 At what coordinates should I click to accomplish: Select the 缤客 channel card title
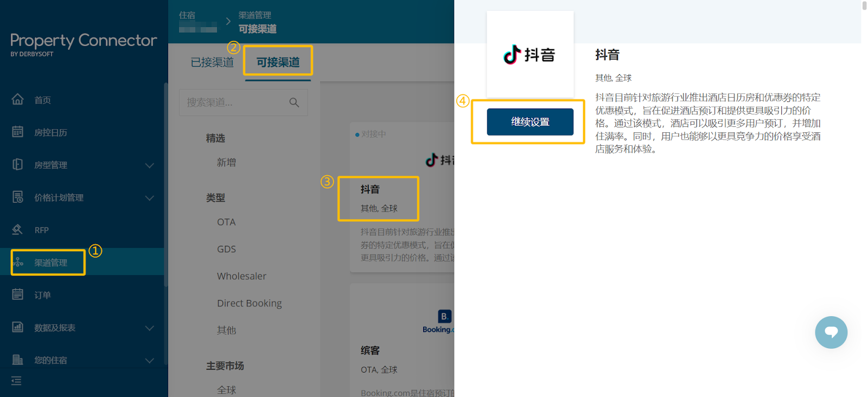click(370, 350)
